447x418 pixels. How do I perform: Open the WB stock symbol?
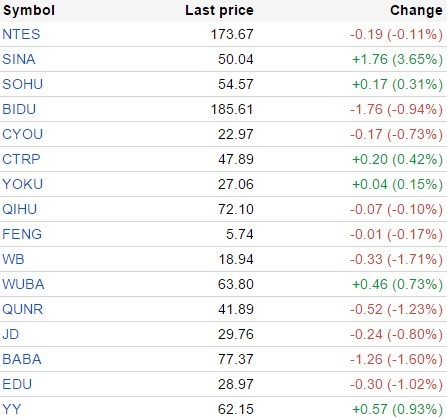(13, 259)
